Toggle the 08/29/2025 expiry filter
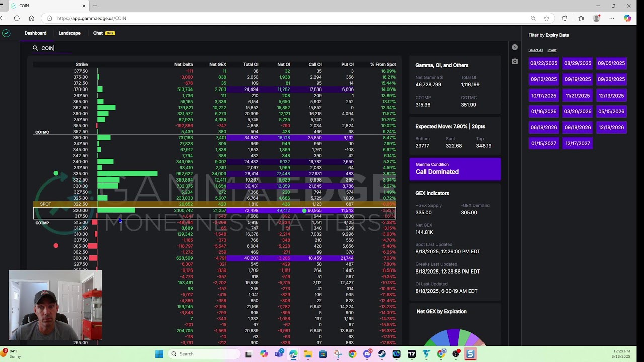 point(578,63)
